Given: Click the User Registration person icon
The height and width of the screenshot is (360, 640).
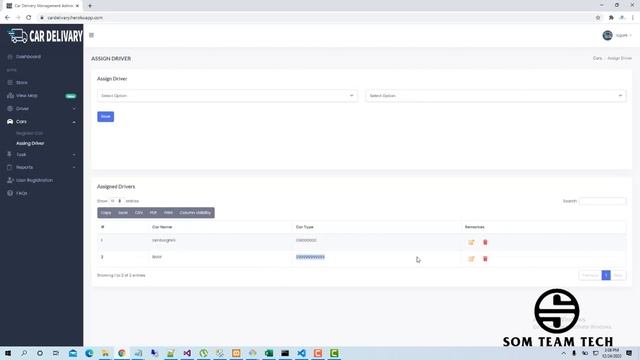Looking at the screenshot, I should (x=10, y=180).
